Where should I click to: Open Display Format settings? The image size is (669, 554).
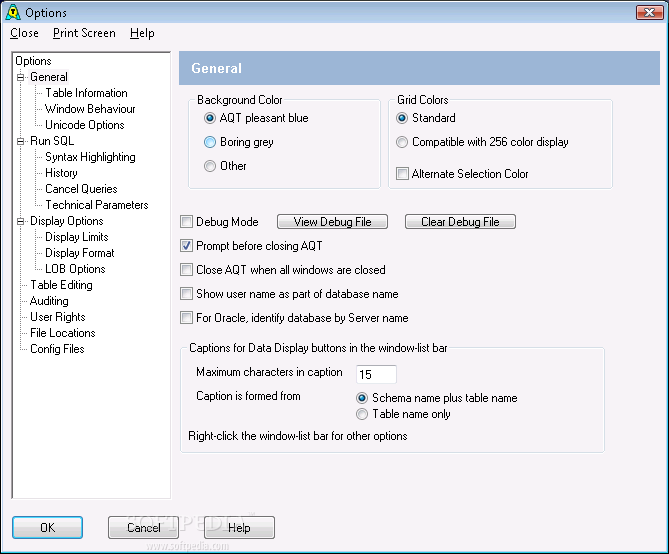pyautogui.click(x=80, y=253)
